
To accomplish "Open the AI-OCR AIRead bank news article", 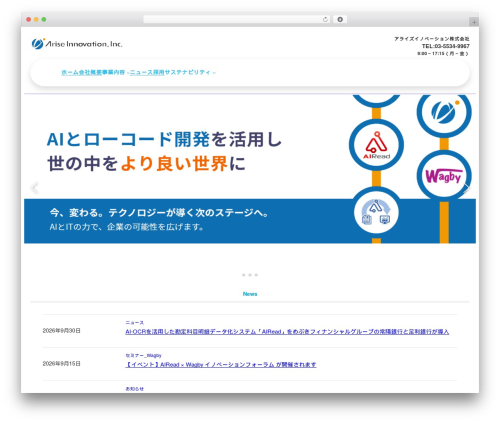I will click(x=287, y=332).
